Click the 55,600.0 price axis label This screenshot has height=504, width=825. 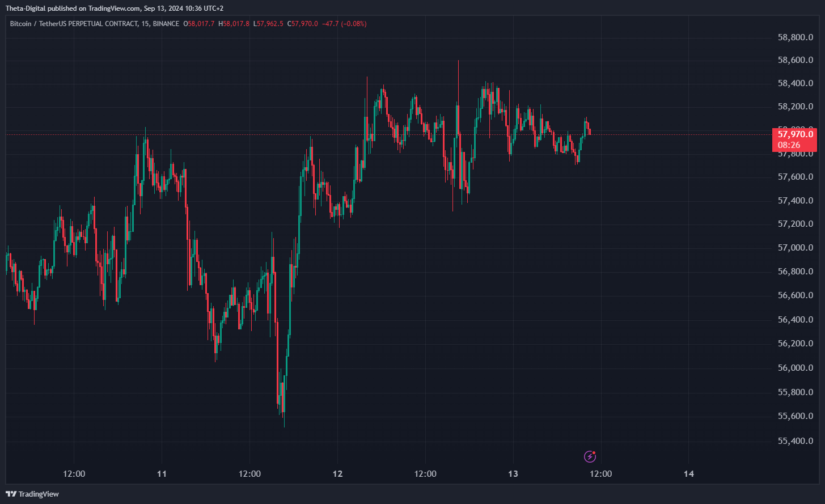pyautogui.click(x=795, y=416)
